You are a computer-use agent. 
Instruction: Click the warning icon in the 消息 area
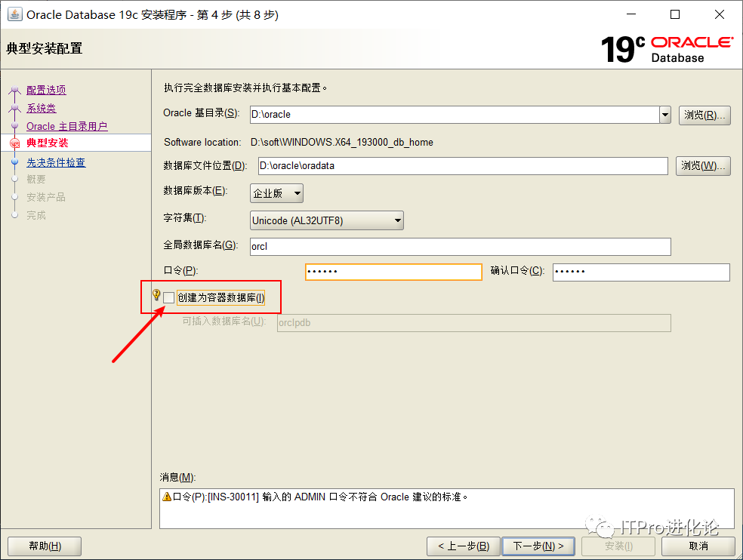[167, 496]
